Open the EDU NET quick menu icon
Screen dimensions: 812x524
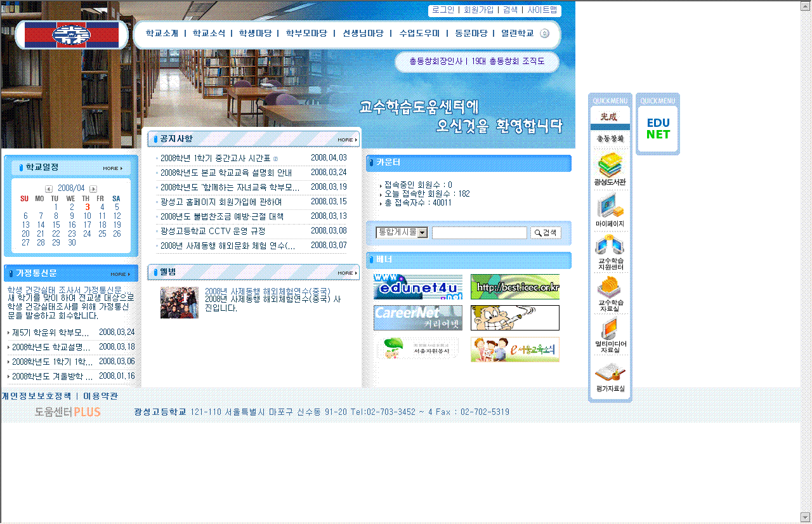658,129
